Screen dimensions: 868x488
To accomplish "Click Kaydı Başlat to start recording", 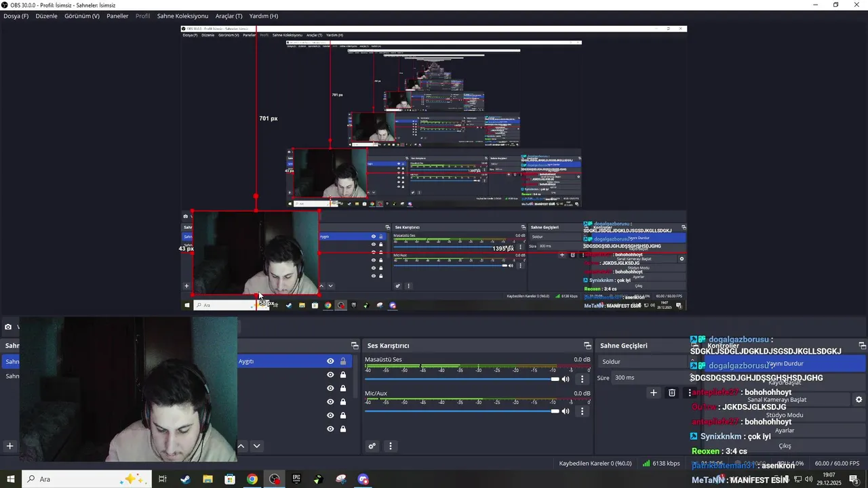I will pos(784,382).
